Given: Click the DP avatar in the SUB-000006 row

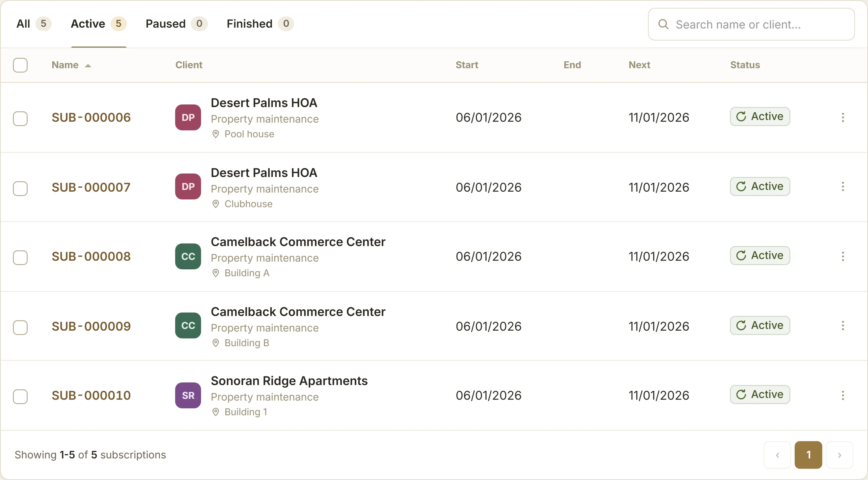Looking at the screenshot, I should 188,117.
